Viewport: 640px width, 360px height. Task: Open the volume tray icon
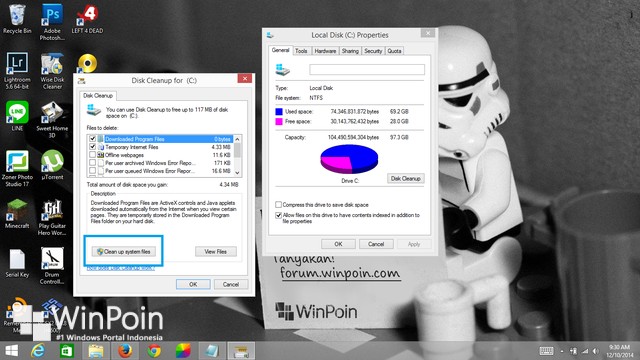(596, 351)
